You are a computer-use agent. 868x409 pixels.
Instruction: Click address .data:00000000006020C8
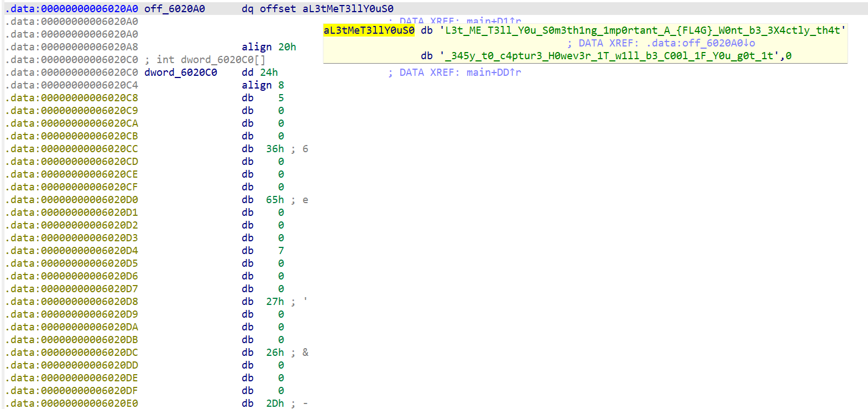(72, 98)
